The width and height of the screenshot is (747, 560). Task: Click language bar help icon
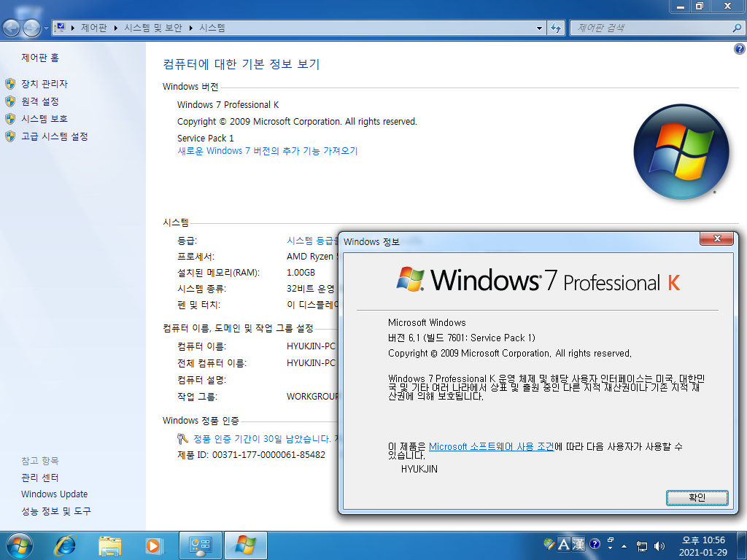click(595, 544)
